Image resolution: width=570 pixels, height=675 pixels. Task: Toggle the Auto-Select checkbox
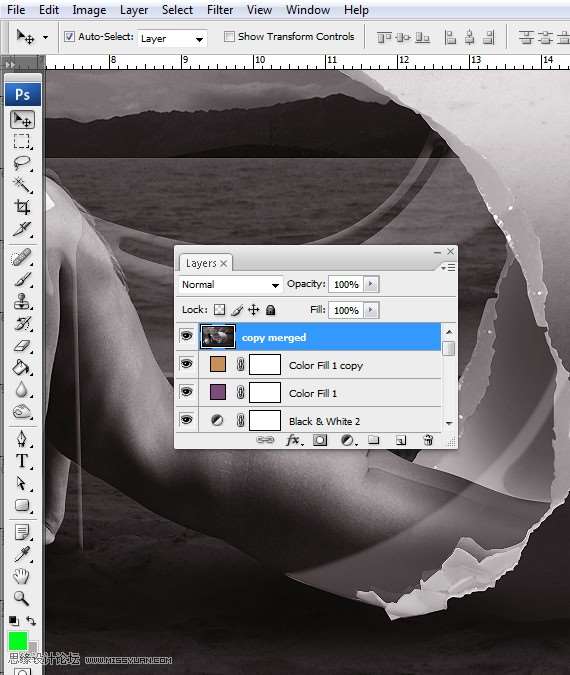coord(69,37)
